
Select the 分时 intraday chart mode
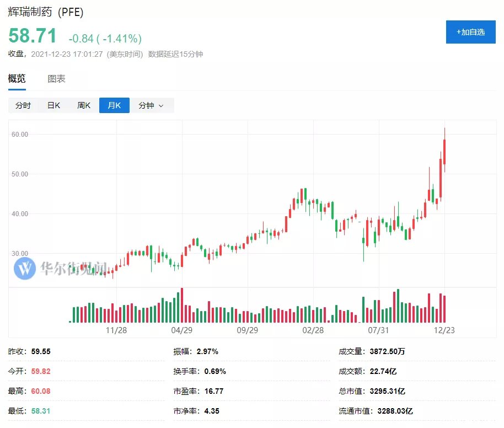pos(23,105)
